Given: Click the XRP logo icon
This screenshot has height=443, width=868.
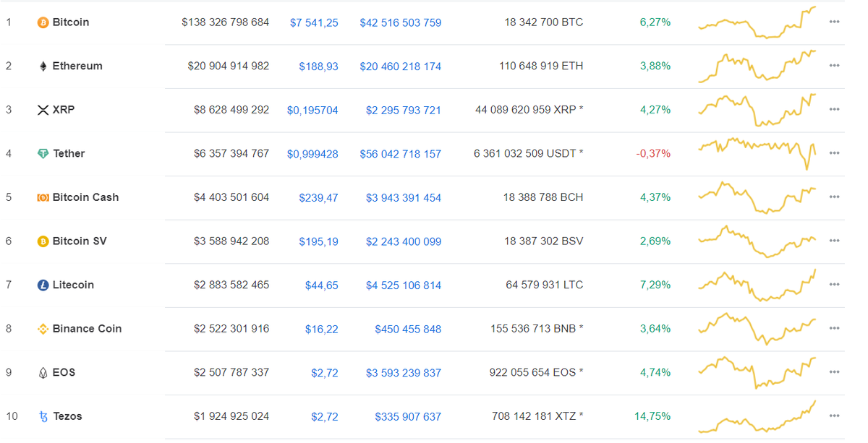Looking at the screenshot, I should click(x=43, y=110).
